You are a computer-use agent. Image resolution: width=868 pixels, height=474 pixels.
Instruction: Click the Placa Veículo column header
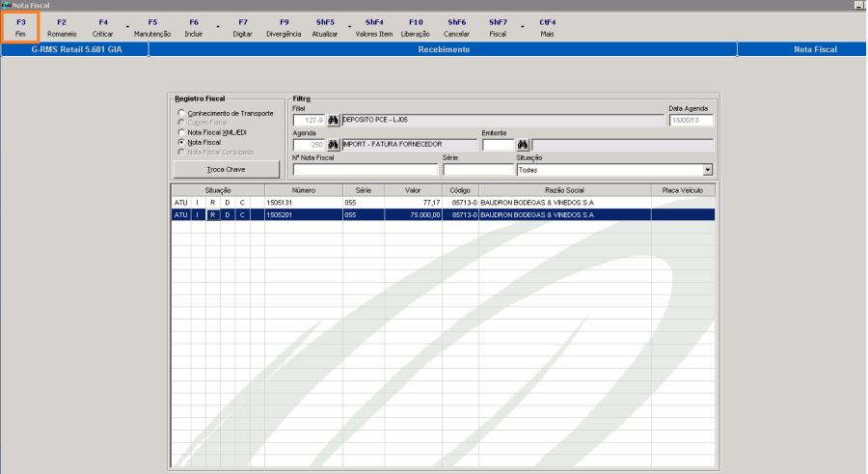click(683, 190)
